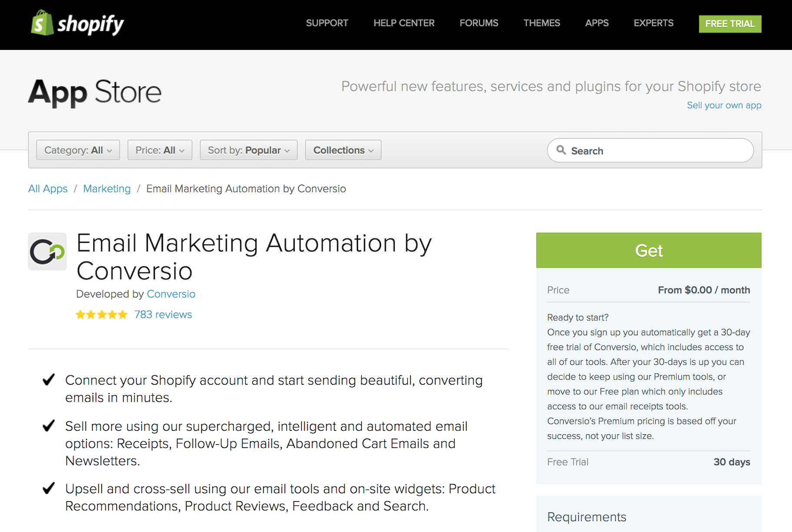Select the Forums navigation item

tap(478, 23)
